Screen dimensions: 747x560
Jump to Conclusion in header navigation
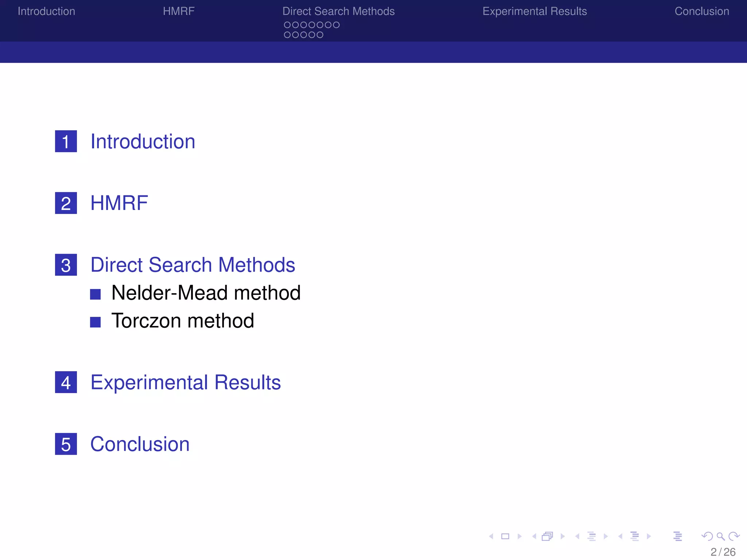click(x=701, y=11)
